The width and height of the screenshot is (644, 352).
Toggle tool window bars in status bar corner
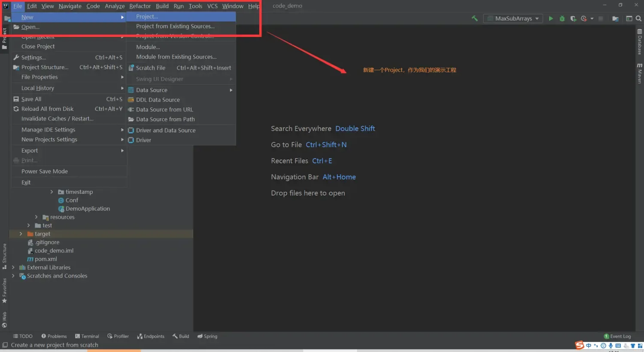point(5,345)
